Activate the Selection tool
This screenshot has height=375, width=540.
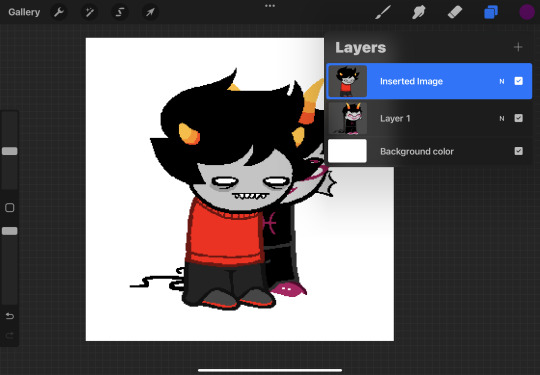pos(120,13)
